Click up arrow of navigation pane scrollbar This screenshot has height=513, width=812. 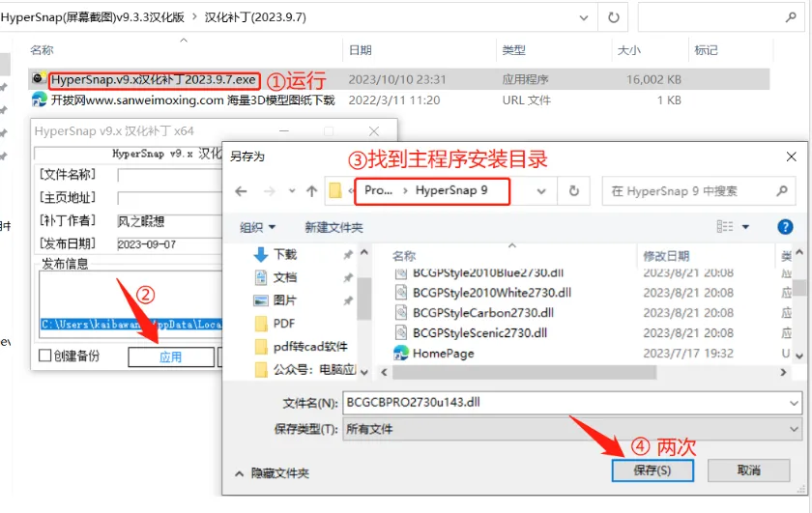tap(364, 252)
